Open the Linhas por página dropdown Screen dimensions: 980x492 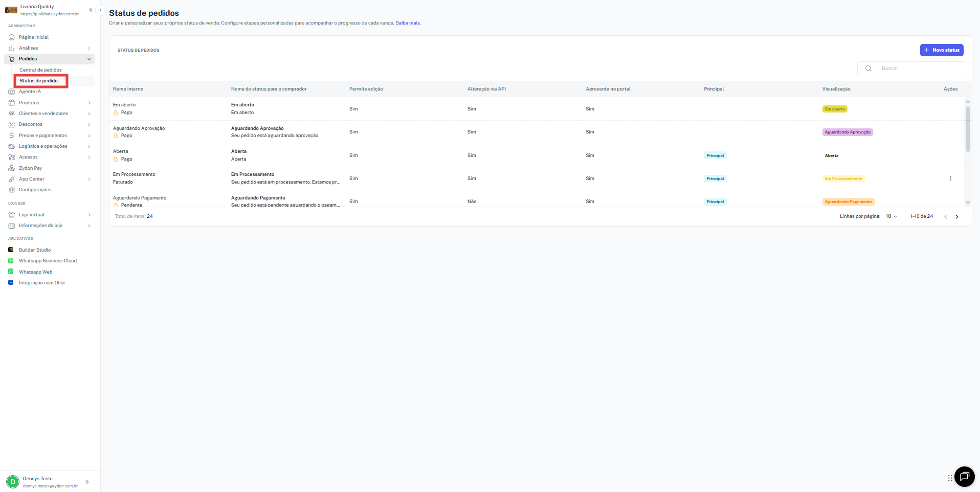coord(892,216)
